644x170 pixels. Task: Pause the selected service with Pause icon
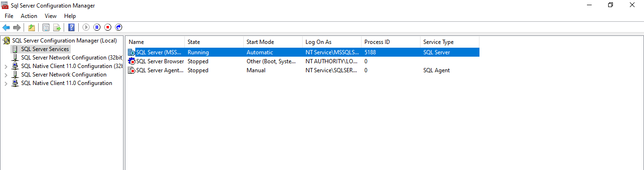(x=97, y=27)
